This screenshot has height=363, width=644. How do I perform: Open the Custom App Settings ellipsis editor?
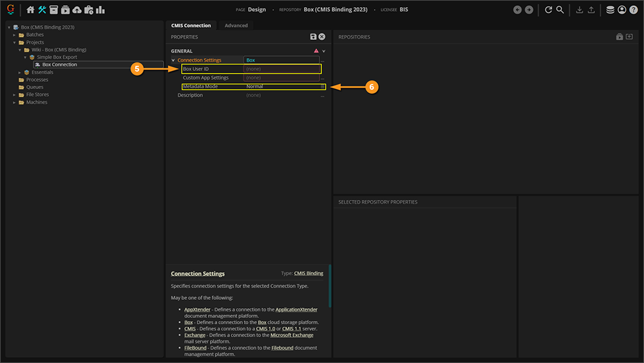[323, 78]
